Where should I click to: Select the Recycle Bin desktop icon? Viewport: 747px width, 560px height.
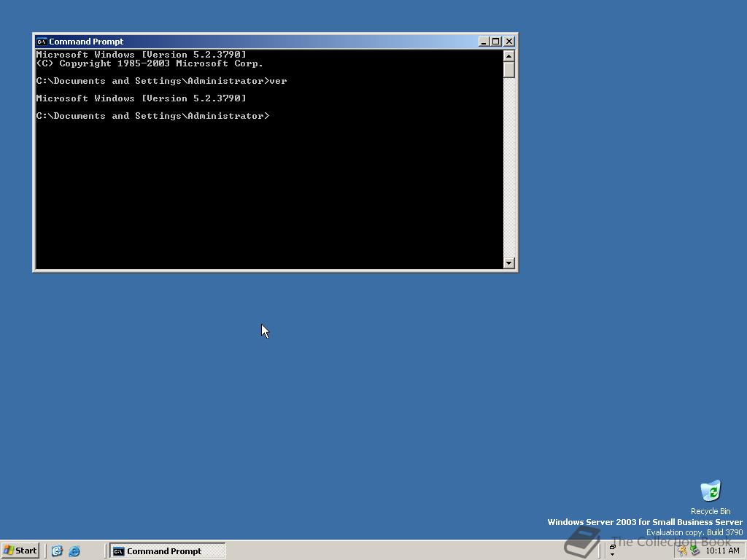[711, 497]
